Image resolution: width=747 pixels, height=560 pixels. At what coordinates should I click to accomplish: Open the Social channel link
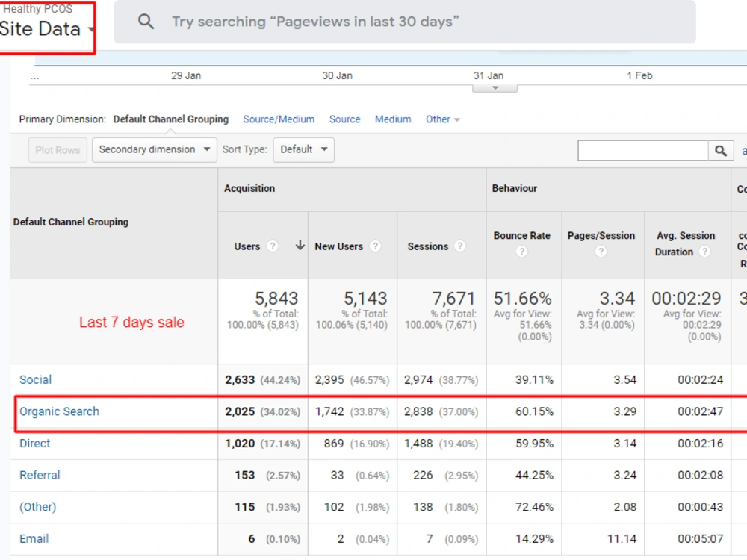click(35, 379)
